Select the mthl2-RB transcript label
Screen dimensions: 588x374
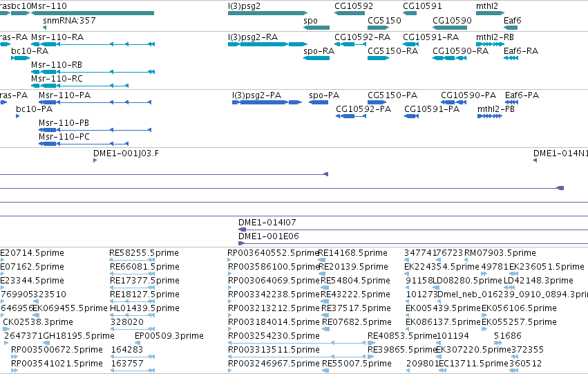pyautogui.click(x=495, y=37)
